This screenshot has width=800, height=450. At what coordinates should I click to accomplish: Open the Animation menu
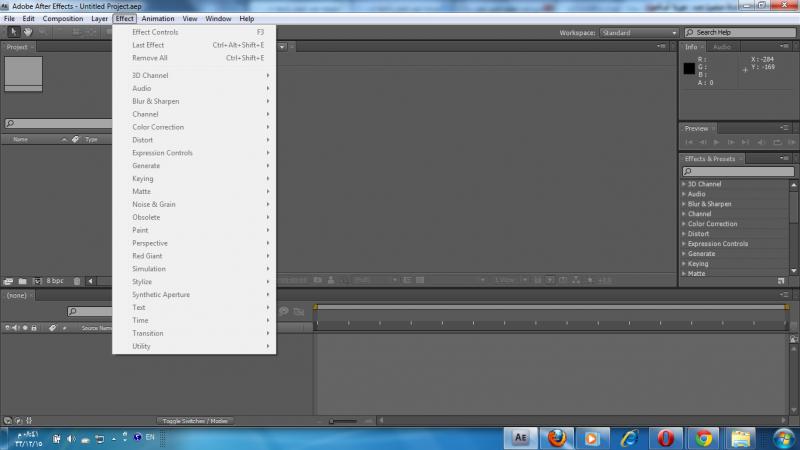[x=158, y=18]
